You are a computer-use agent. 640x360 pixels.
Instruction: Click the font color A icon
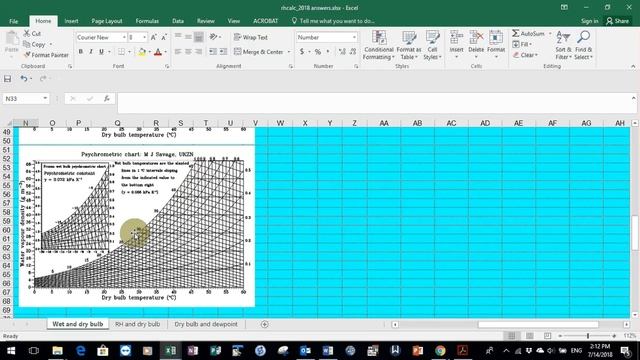tap(158, 52)
